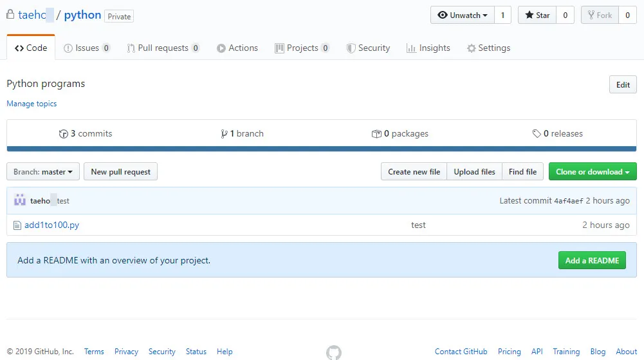644x360 pixels.
Task: Open the Terms footer link
Action: click(x=94, y=352)
